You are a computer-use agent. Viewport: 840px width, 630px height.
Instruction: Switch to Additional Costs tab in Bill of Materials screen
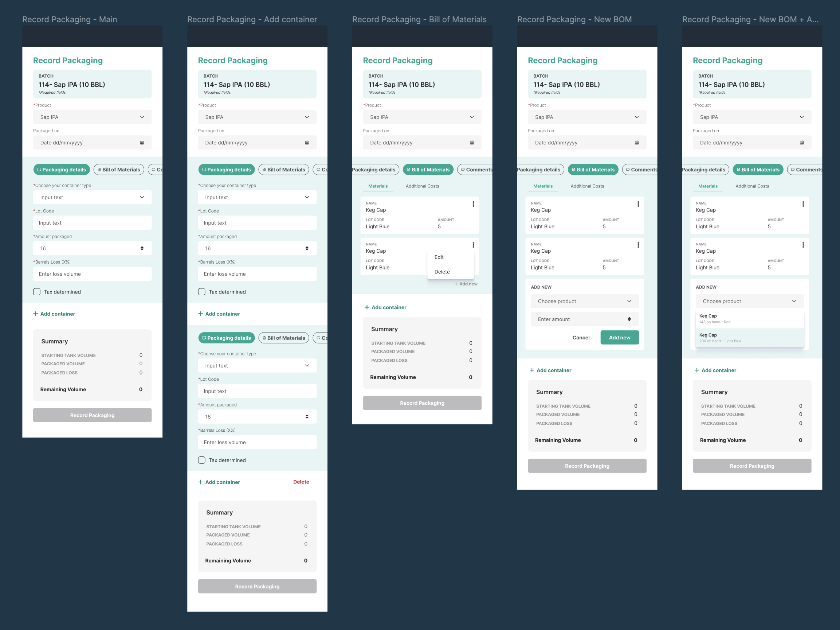(422, 186)
